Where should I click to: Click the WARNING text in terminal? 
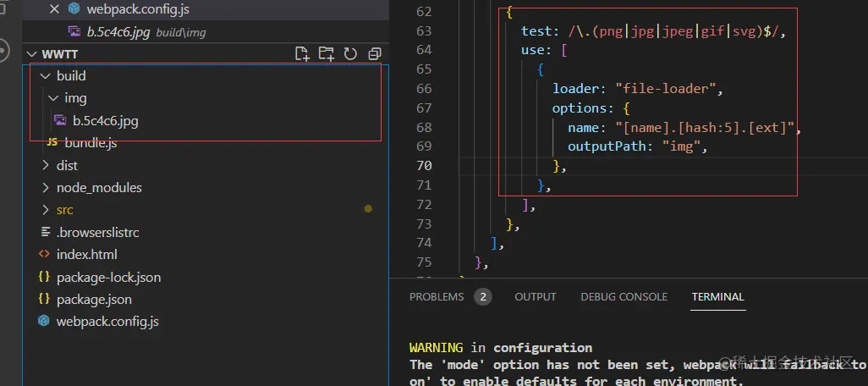pyautogui.click(x=437, y=348)
